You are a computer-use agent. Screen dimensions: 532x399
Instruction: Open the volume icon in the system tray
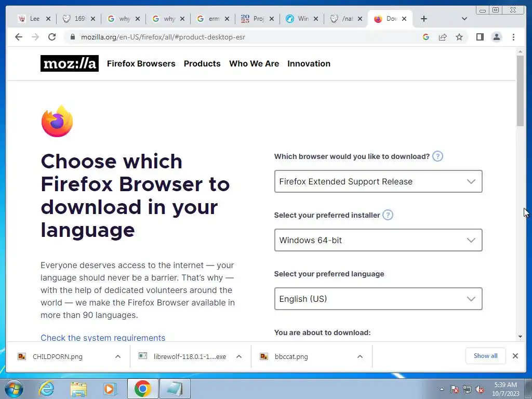coord(480,389)
